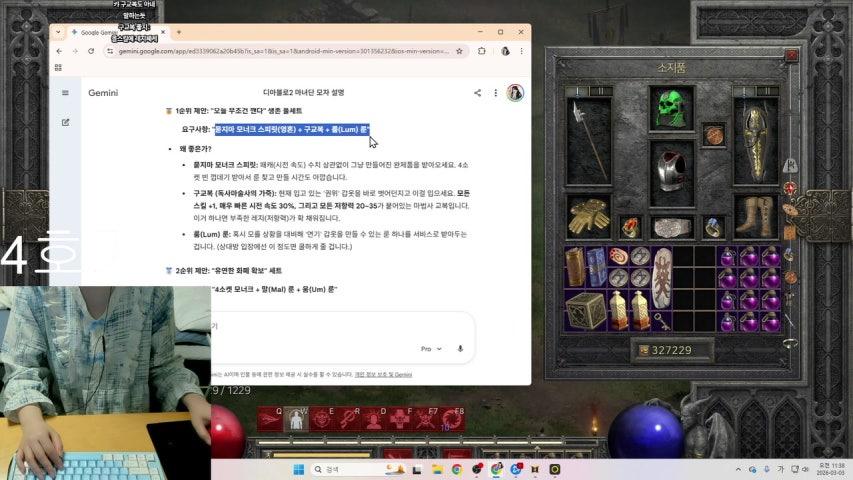Switch to weapon set II on left hand
The width and height of the screenshot is (853, 480).
tap(600, 90)
